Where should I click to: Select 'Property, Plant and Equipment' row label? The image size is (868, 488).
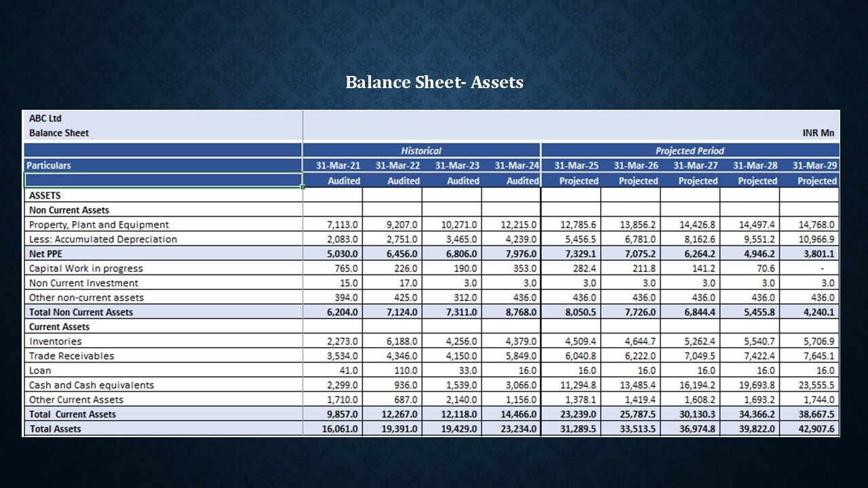pos(99,224)
